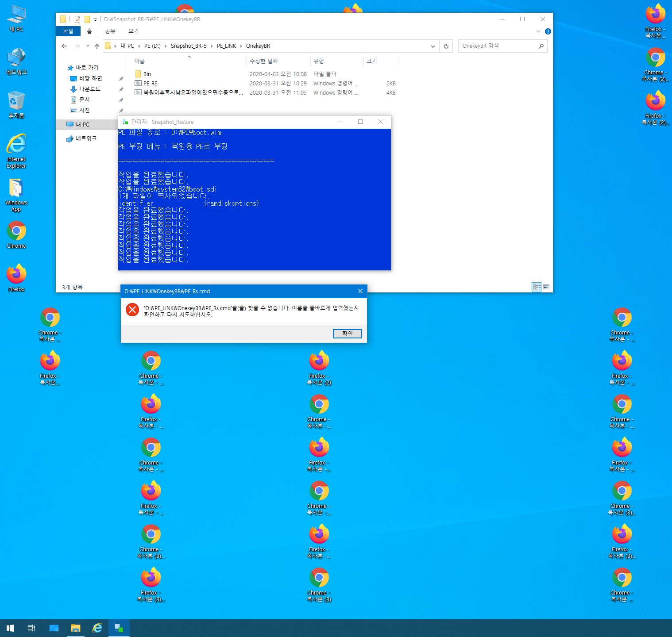672x637 pixels.
Task: Open Firefox - 복사본 (2) desktop icon
Action: [x=319, y=367]
